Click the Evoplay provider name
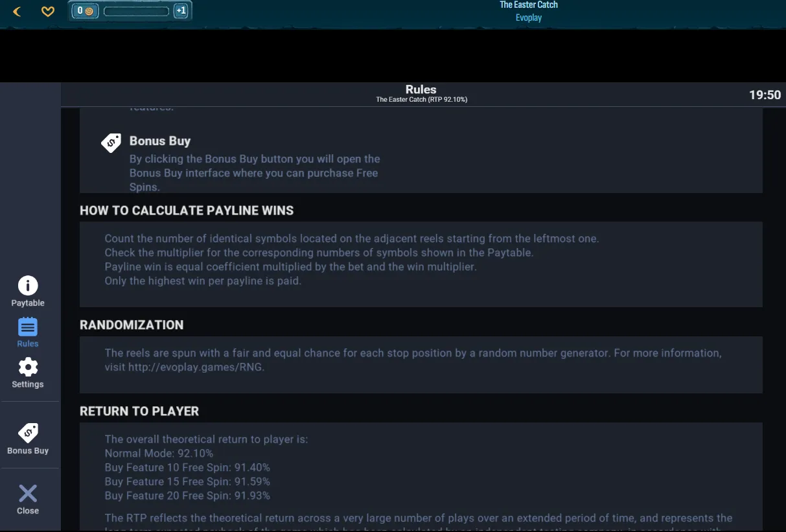This screenshot has height=532, width=786. click(x=529, y=17)
